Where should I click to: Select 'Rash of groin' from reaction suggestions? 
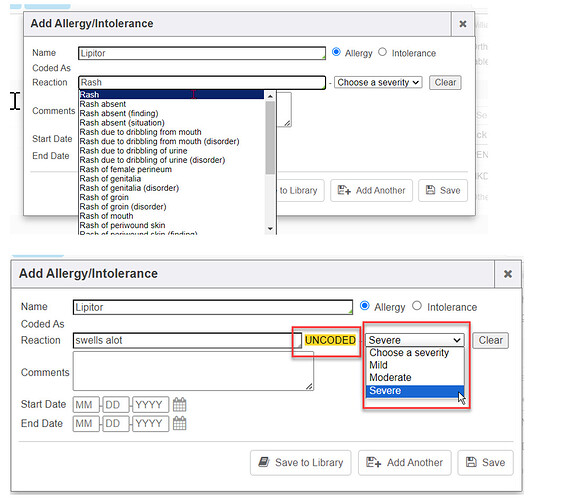(x=104, y=197)
